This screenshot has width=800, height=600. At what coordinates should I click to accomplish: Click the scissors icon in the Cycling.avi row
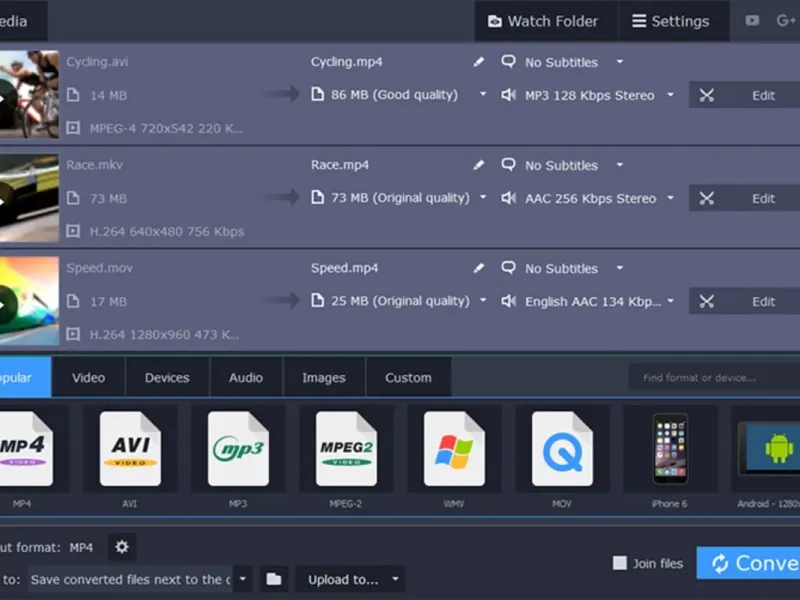click(x=707, y=95)
